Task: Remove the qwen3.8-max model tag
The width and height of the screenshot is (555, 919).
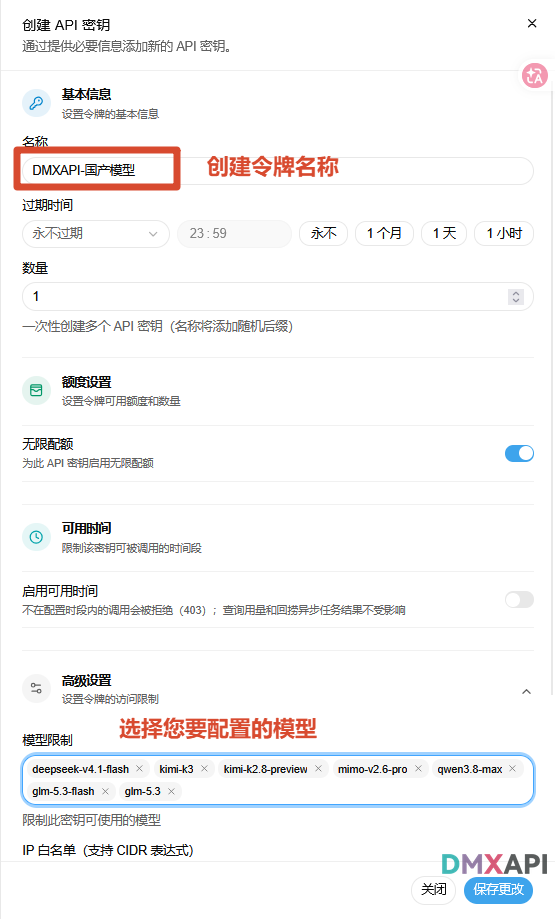Action: pyautogui.click(x=513, y=768)
